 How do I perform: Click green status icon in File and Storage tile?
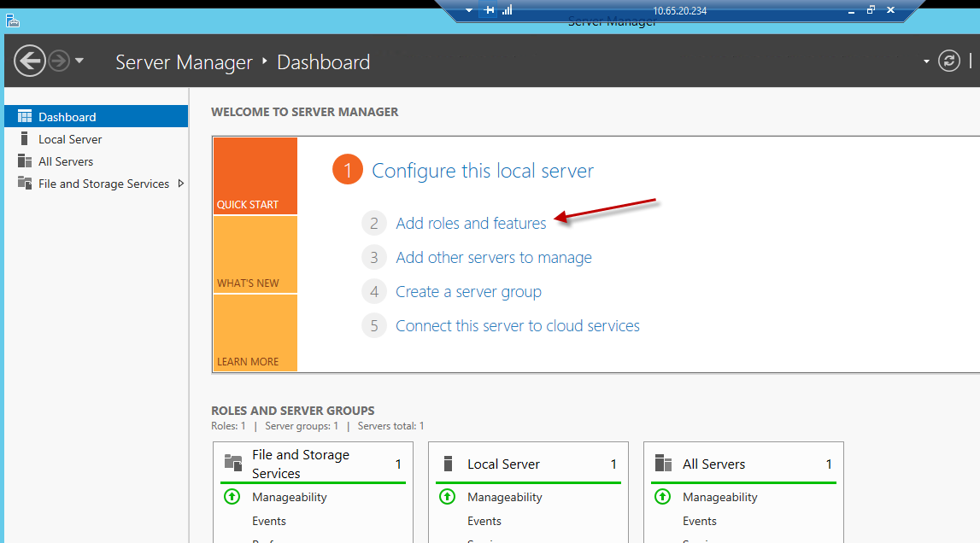[232, 497]
